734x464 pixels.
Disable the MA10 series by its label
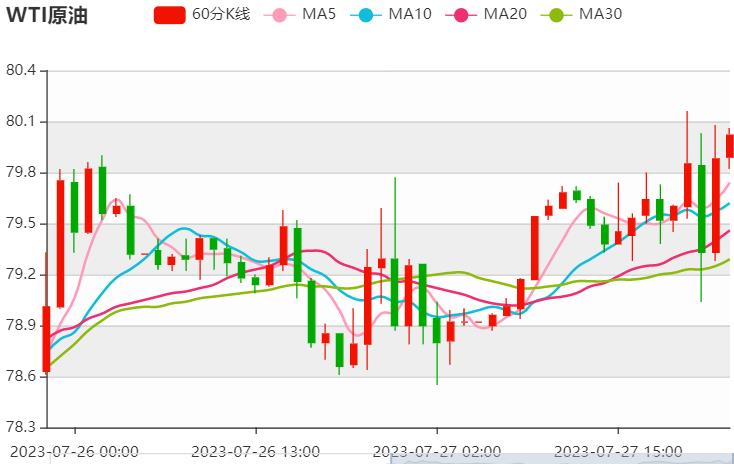point(410,15)
